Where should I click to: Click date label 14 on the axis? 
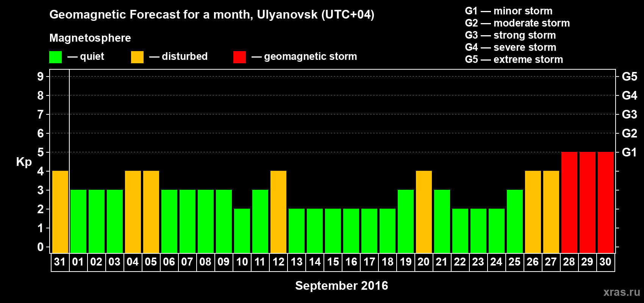[x=314, y=262]
